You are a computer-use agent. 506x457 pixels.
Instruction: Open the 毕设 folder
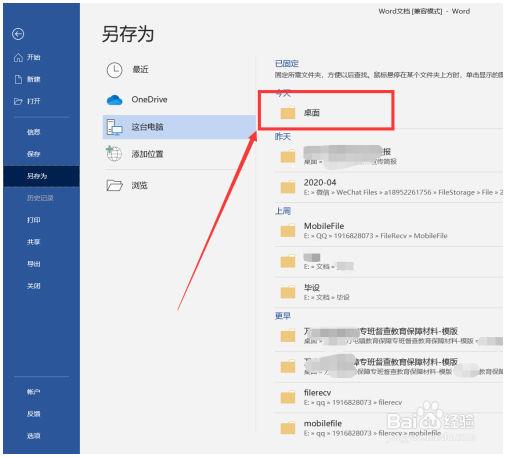[389, 292]
